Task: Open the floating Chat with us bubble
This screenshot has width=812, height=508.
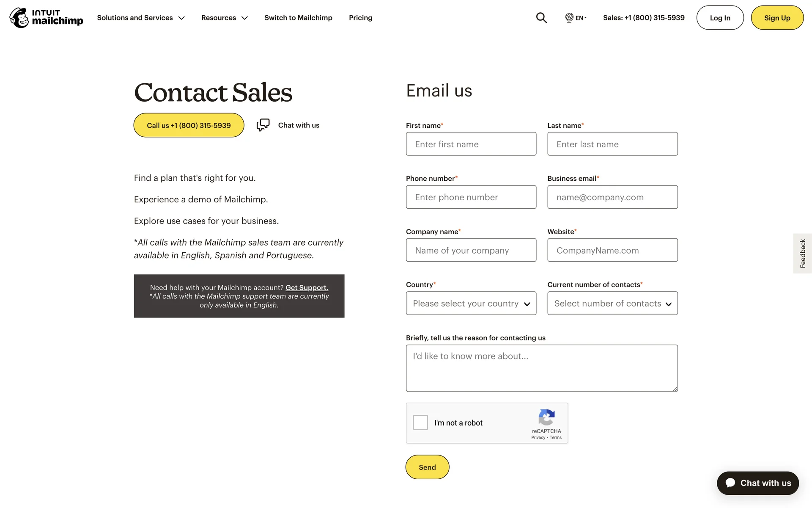Action: [757, 483]
